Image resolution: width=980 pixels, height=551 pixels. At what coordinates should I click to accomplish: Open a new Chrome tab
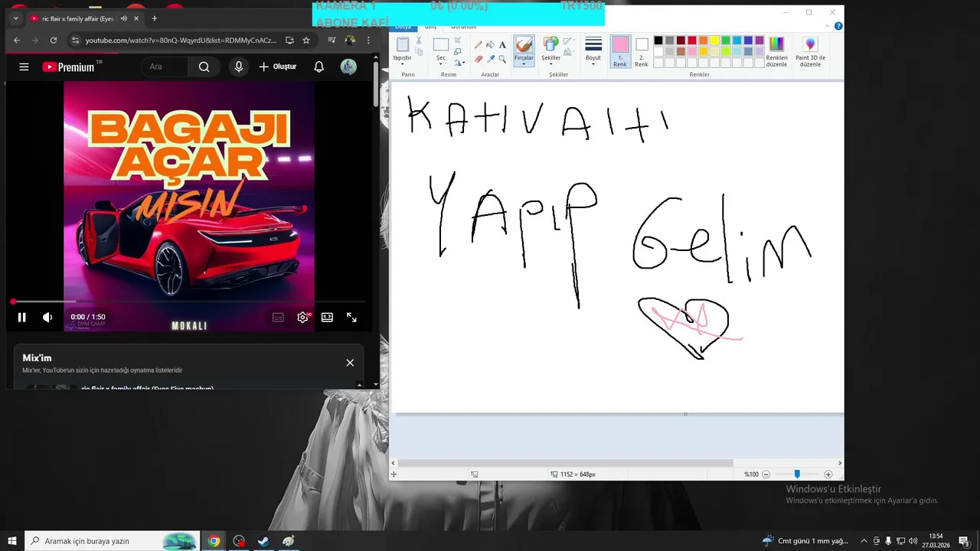pos(154,18)
